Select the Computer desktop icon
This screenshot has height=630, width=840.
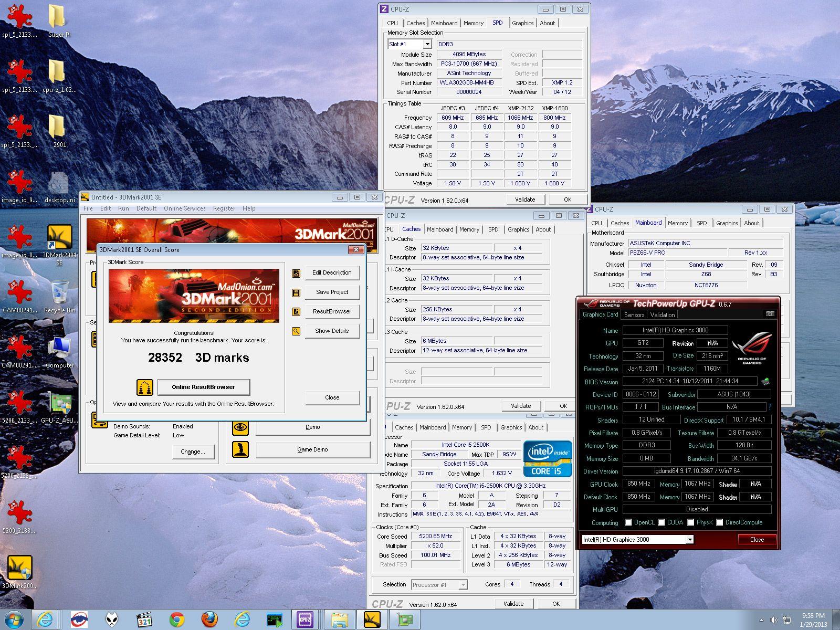click(x=59, y=352)
